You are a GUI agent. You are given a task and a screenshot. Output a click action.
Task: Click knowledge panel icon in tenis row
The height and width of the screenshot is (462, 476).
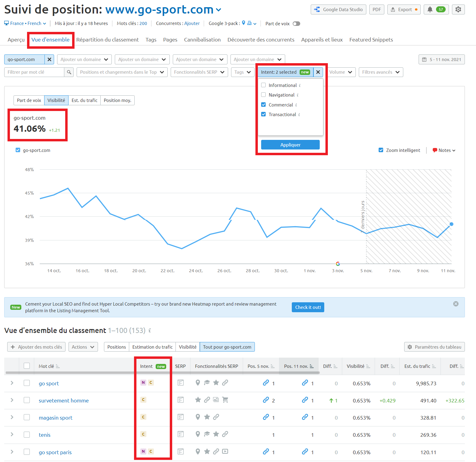click(x=207, y=434)
